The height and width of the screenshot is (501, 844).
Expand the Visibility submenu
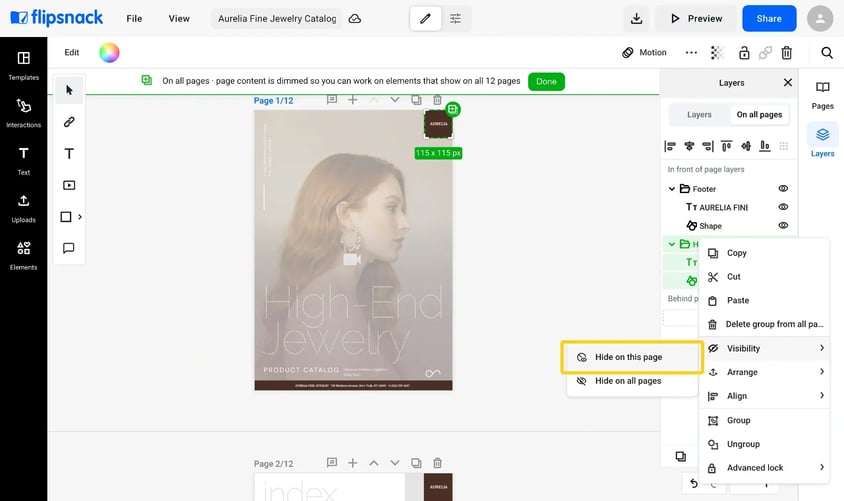point(764,348)
